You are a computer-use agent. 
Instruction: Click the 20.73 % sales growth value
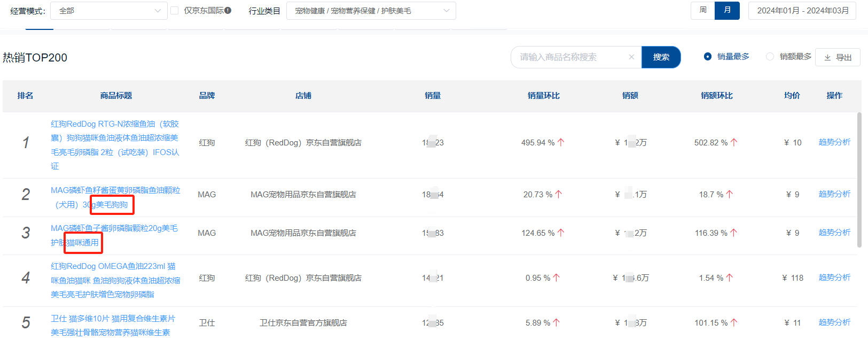coord(538,195)
